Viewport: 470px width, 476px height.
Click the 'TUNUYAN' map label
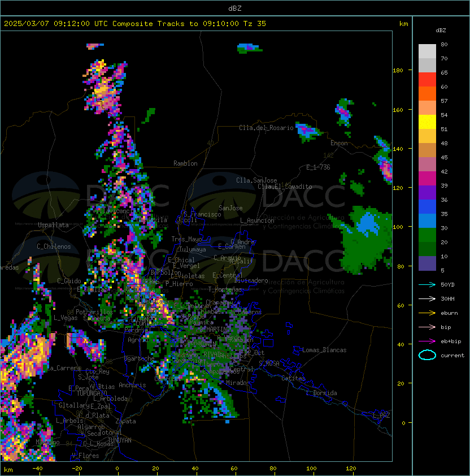pos(120,440)
